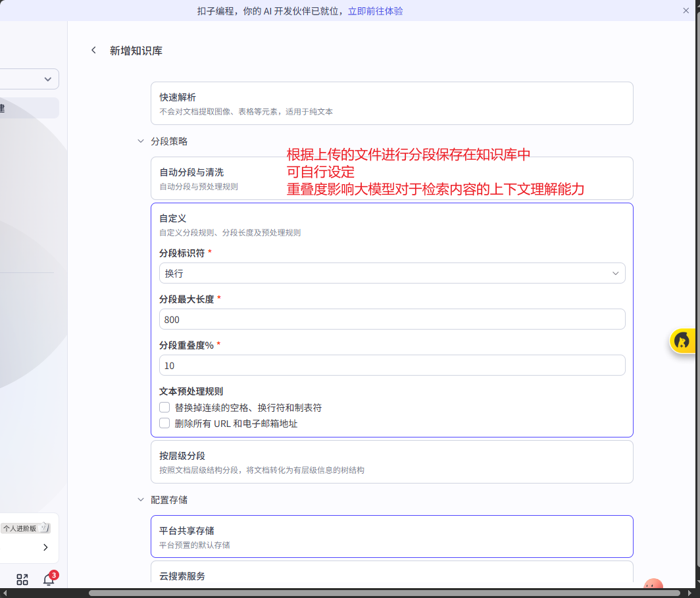Click the 分段重叠度% input field
Image resolution: width=700 pixels, height=598 pixels.
(392, 365)
